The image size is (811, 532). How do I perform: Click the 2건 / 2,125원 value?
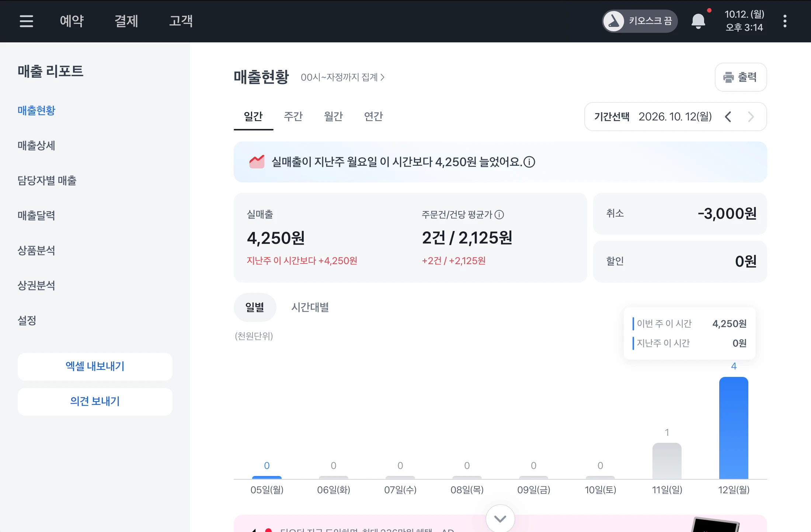[467, 238]
